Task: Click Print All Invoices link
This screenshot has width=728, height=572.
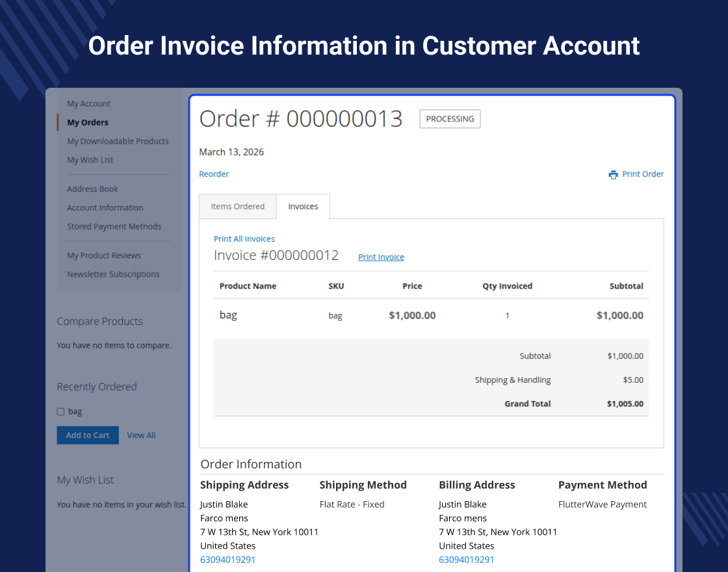Action: click(244, 239)
